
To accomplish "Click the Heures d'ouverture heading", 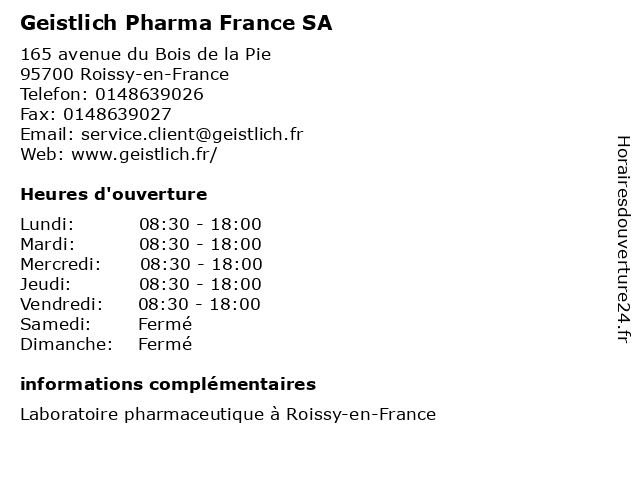I will pyautogui.click(x=114, y=194).
